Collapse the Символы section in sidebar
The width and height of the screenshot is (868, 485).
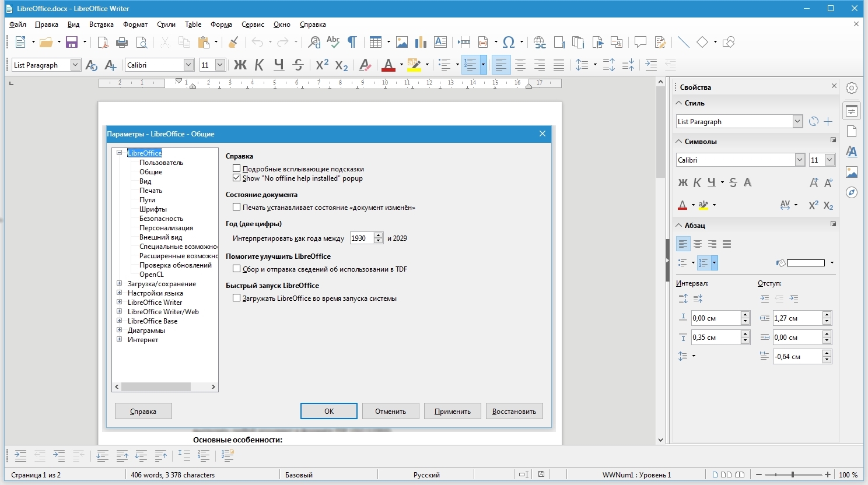(678, 141)
